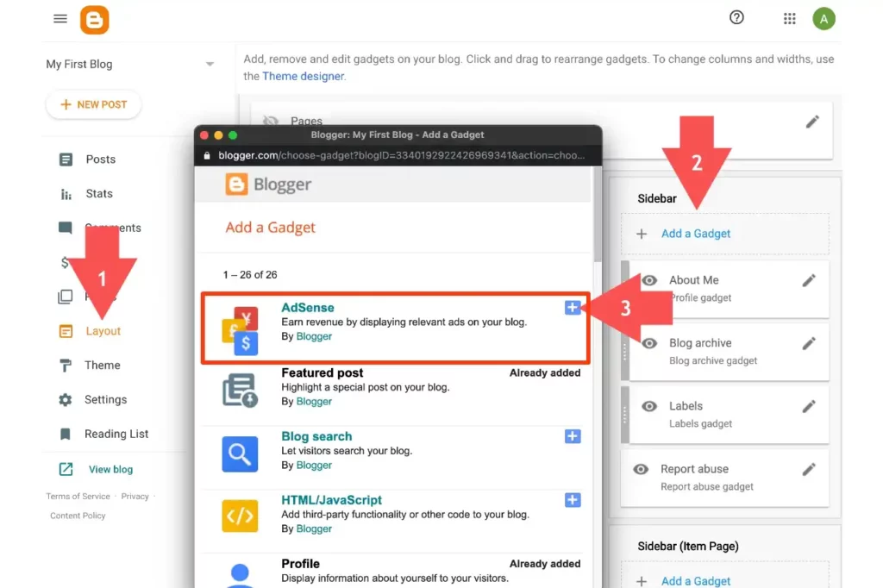Click the Settings gear icon
This screenshot has height=588, width=883.
(x=66, y=400)
